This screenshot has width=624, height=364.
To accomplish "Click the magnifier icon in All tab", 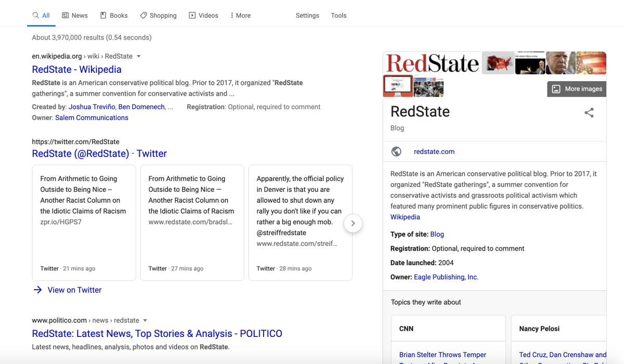I will tap(36, 16).
